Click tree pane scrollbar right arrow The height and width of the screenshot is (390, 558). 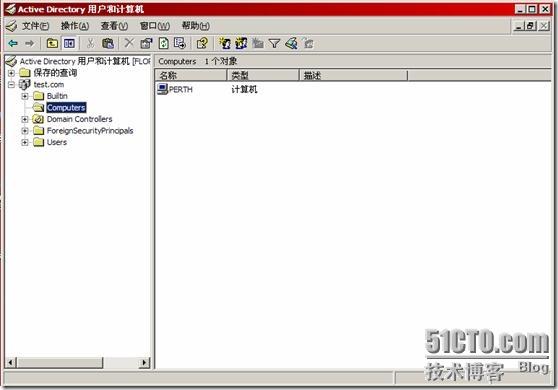pos(144,362)
